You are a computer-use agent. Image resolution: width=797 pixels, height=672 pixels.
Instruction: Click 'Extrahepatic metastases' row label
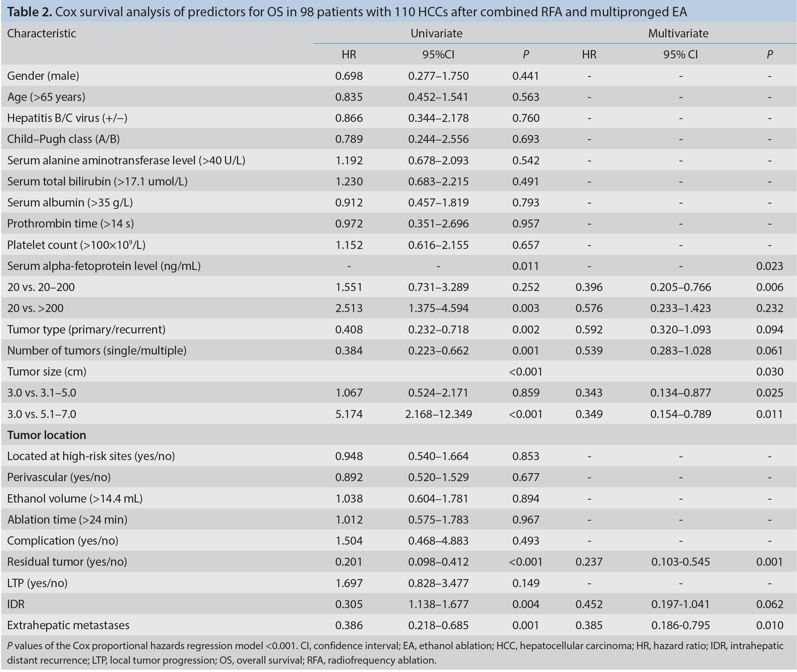pos(68,625)
